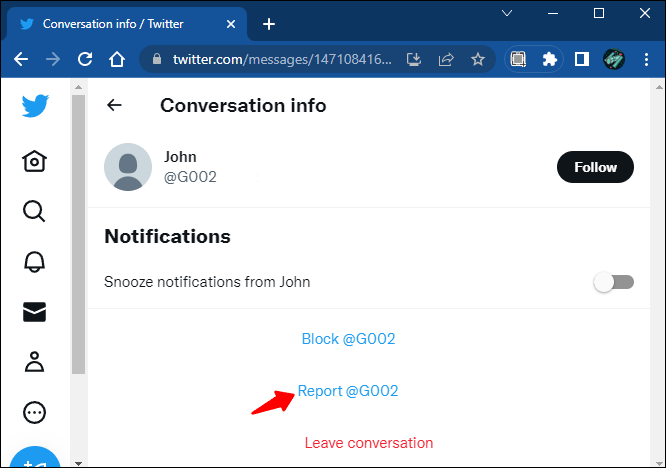Click John's profile avatar
Image resolution: width=666 pixels, height=468 pixels.
pyautogui.click(x=128, y=167)
